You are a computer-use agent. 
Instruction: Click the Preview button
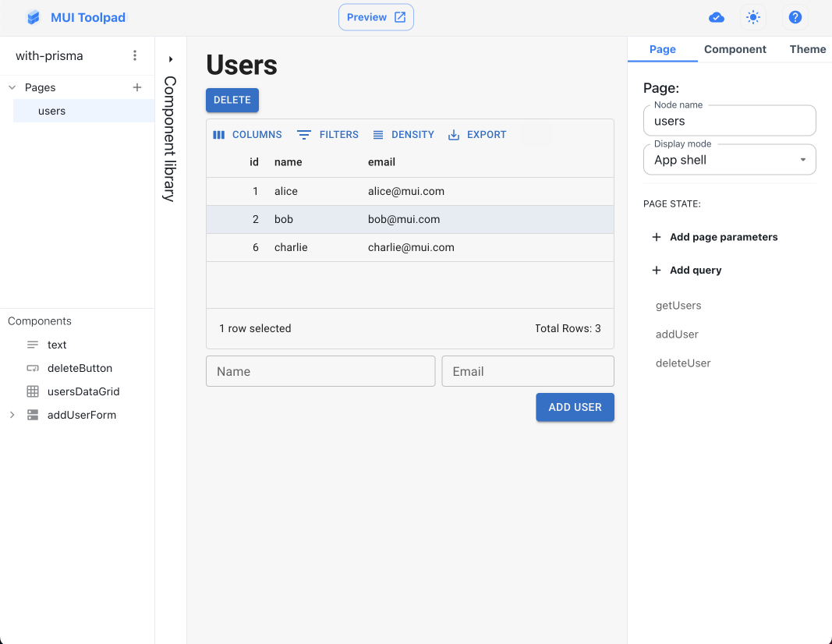tap(376, 17)
